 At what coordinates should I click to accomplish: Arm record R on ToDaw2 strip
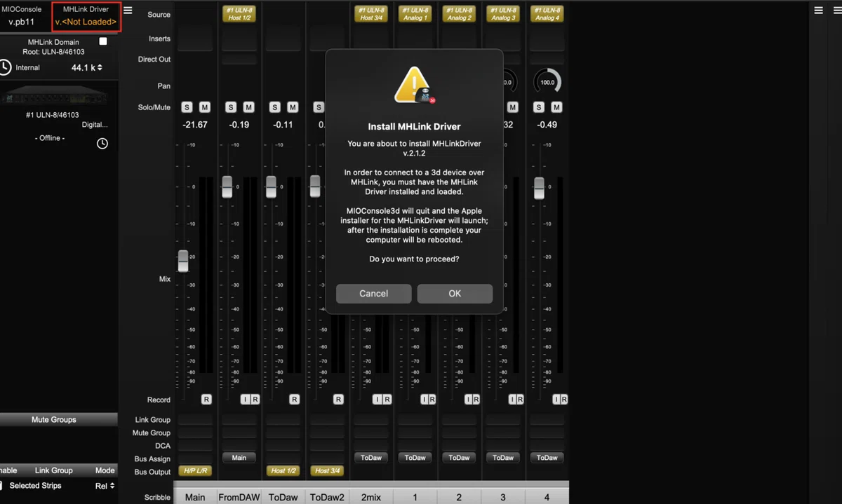click(338, 400)
